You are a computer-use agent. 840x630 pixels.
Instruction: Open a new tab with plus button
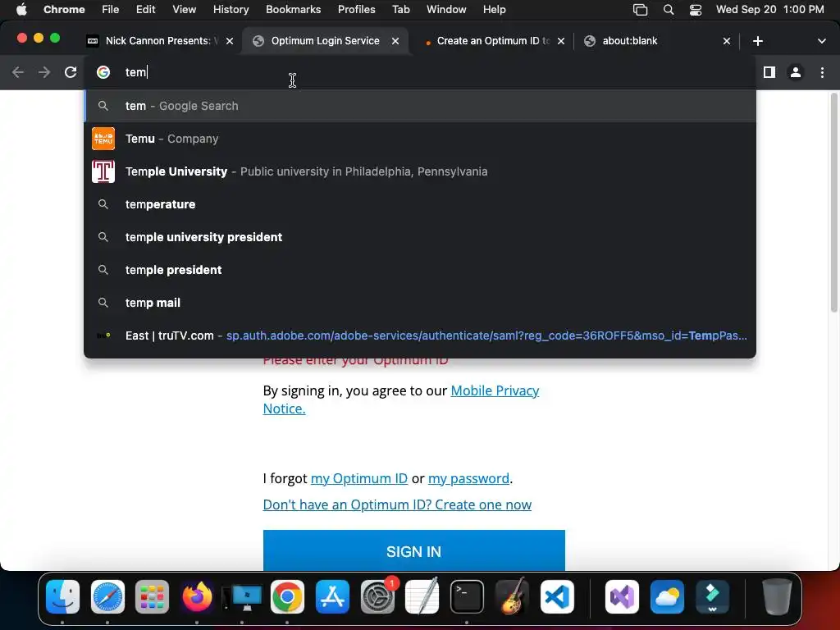(757, 41)
